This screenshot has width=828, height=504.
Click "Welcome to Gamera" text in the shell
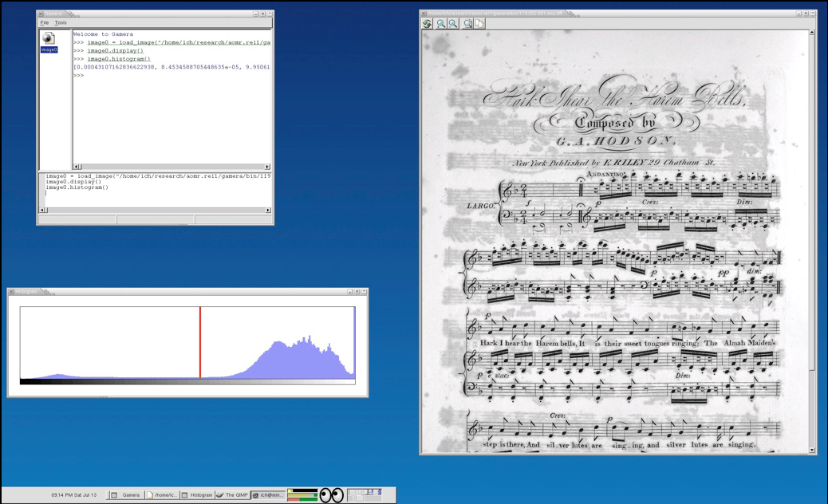click(x=103, y=34)
